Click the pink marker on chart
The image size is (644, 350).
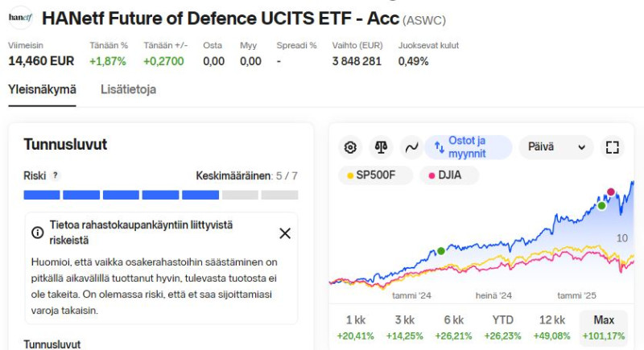point(611,191)
